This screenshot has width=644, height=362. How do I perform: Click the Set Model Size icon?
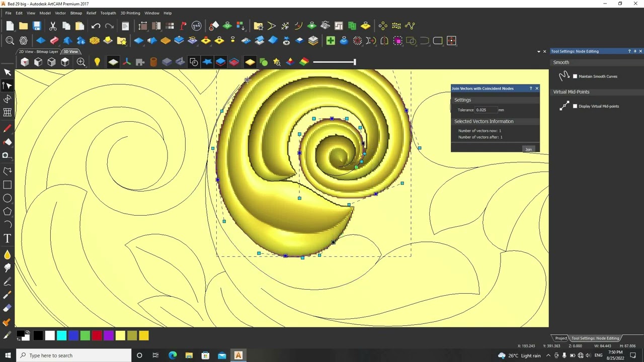tap(143, 26)
